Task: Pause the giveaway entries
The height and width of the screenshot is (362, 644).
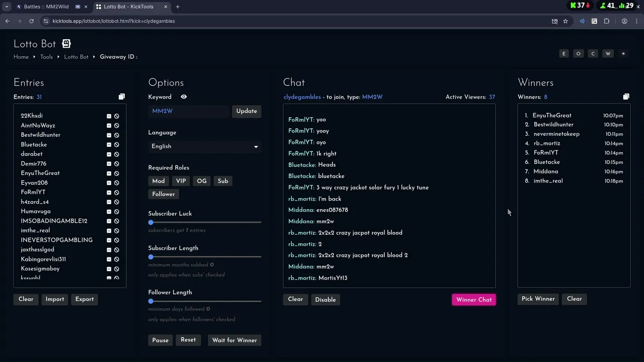Action: click(x=160, y=340)
